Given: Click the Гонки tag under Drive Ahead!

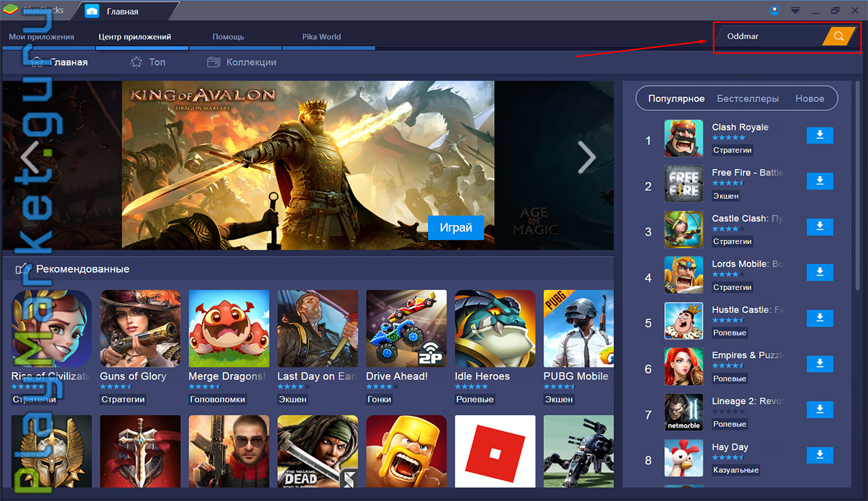Looking at the screenshot, I should coord(379,399).
